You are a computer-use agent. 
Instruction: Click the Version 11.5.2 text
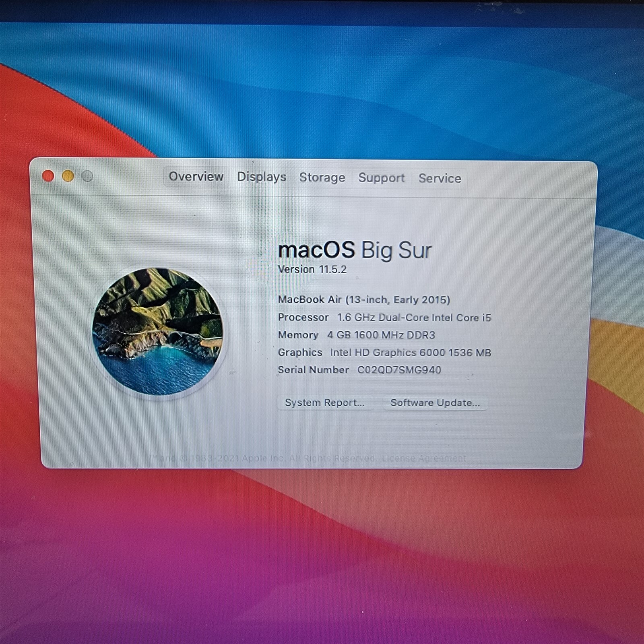[312, 269]
